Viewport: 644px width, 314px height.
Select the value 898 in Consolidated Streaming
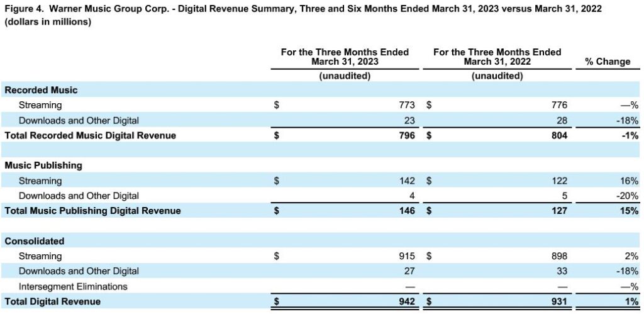[559, 257]
